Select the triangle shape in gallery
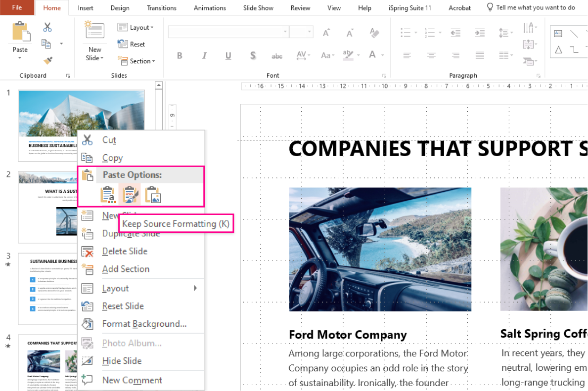588x391 pixels. pyautogui.click(x=558, y=49)
